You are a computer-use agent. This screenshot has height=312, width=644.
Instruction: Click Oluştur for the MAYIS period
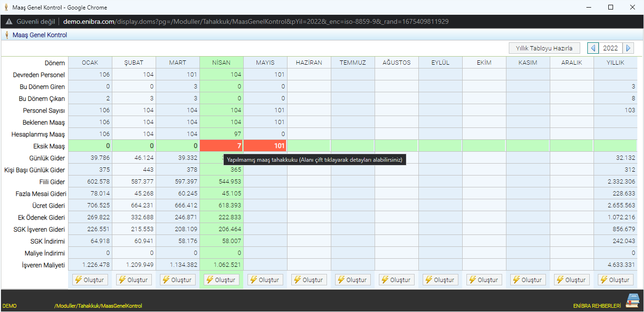[x=265, y=280]
